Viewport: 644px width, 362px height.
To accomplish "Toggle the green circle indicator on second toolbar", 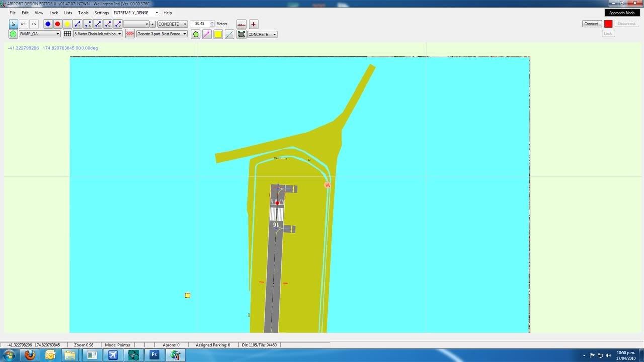I will [13, 34].
